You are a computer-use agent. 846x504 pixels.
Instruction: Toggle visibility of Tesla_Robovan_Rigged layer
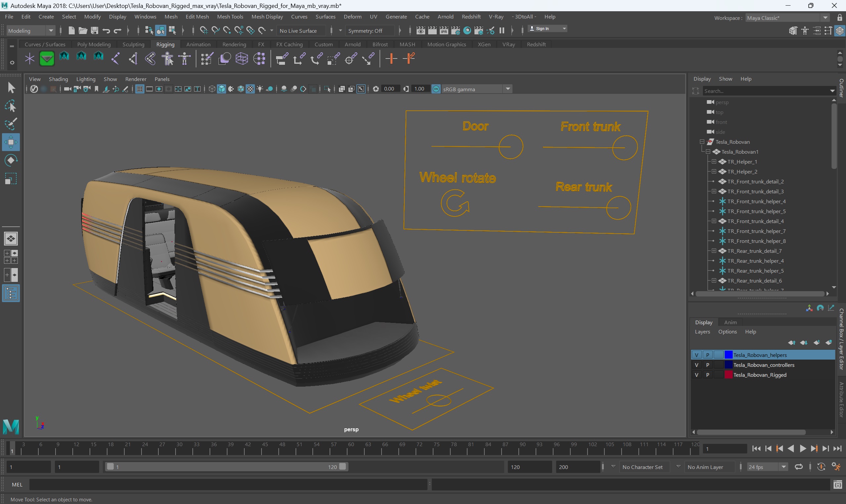click(696, 374)
